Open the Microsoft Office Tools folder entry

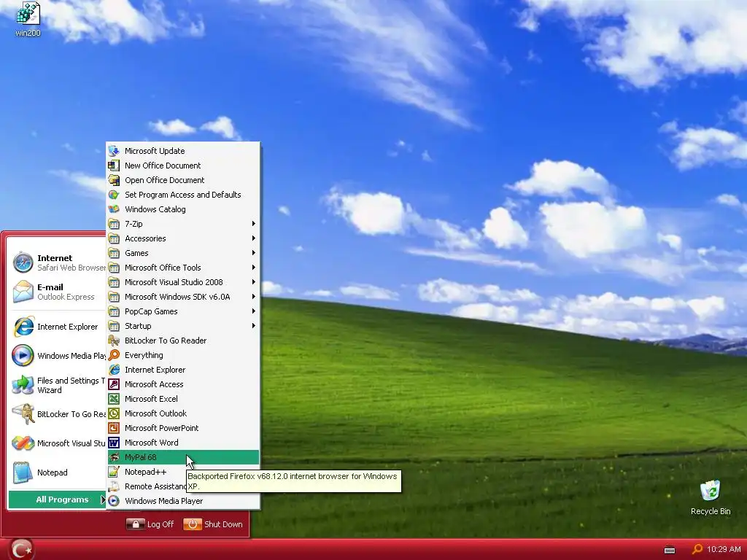183,268
